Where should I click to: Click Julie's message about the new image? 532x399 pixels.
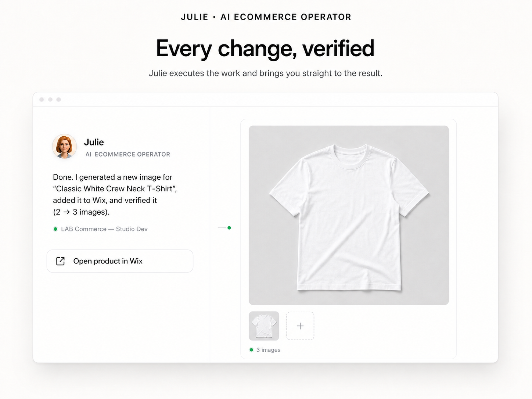tap(115, 194)
